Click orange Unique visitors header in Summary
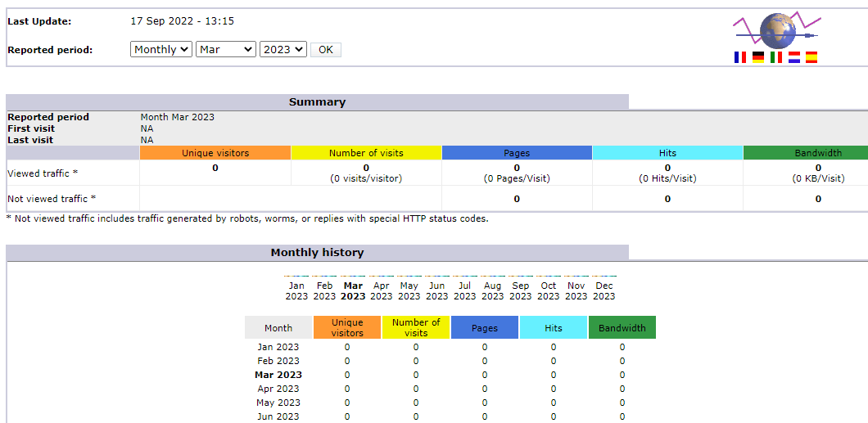Screen dimensions: 868x423 tap(215, 153)
